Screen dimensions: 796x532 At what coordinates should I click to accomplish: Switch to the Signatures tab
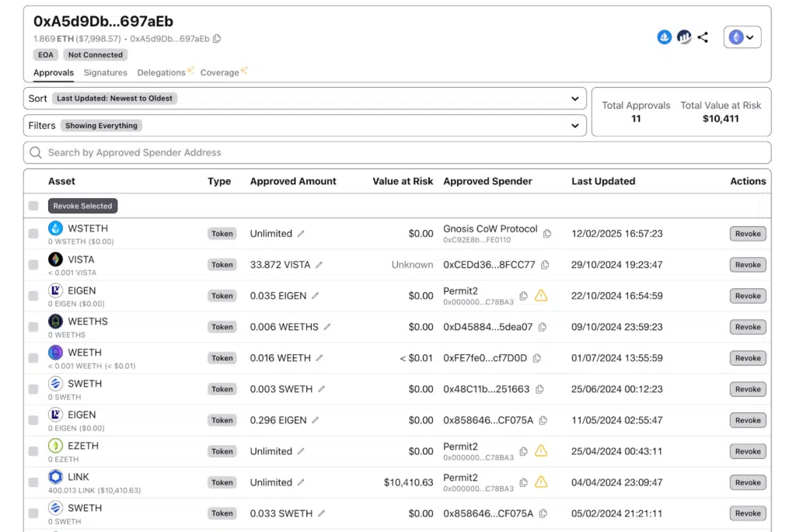coord(105,72)
